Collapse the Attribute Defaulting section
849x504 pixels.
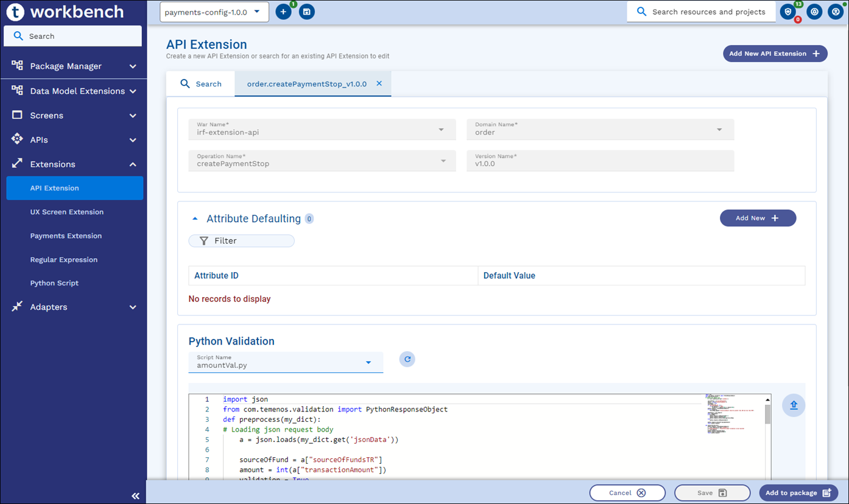click(195, 219)
